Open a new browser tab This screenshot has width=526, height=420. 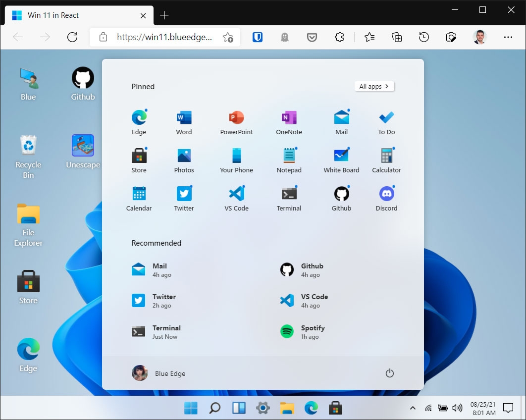(164, 15)
